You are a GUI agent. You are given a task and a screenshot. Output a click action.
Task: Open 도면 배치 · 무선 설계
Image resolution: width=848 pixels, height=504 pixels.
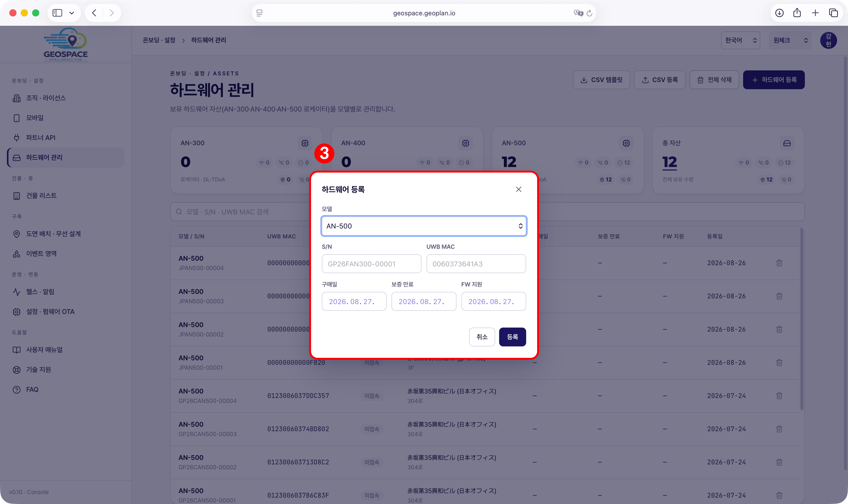pos(65,234)
